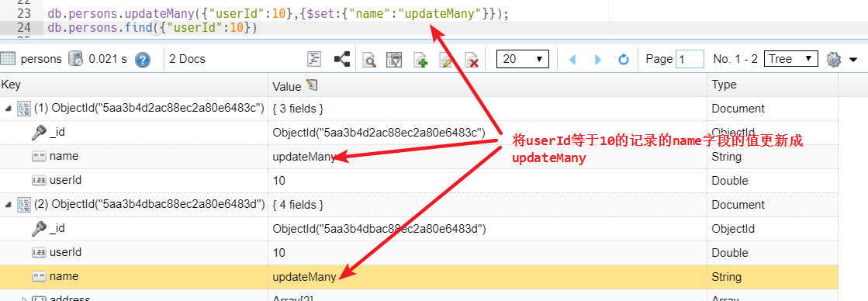This screenshot has height=301, width=868.
Task: Click string icon of first name field
Action: coord(39,157)
